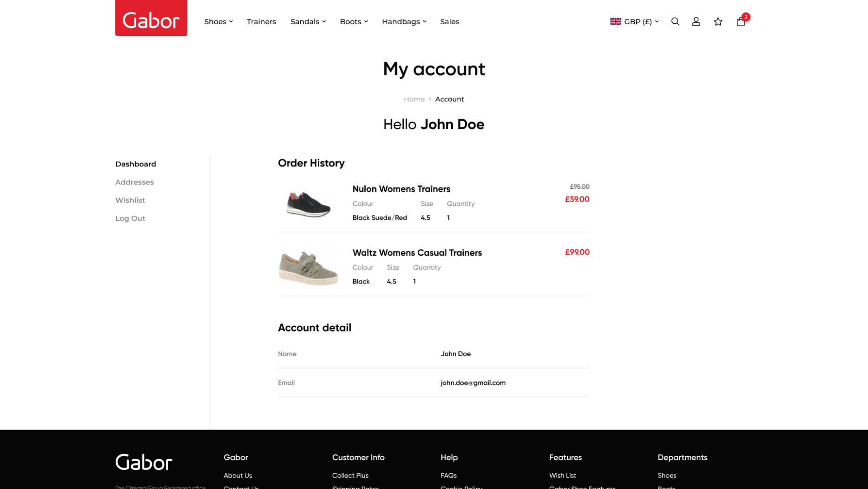Open the Waltz Womens Casual Trainers product

[417, 252]
